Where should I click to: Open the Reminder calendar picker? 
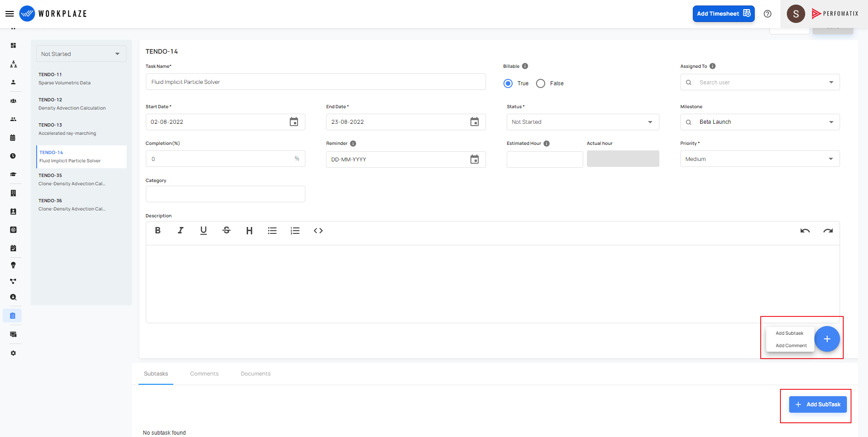click(x=475, y=159)
